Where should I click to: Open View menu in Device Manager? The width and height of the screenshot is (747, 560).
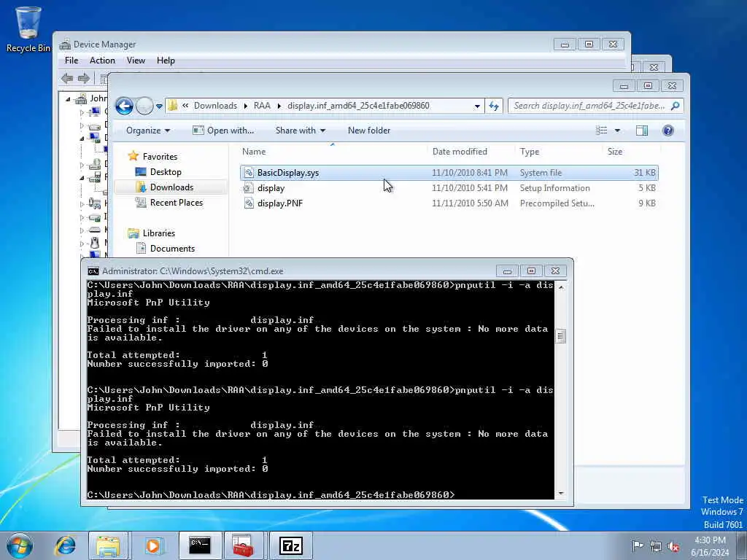136,61
